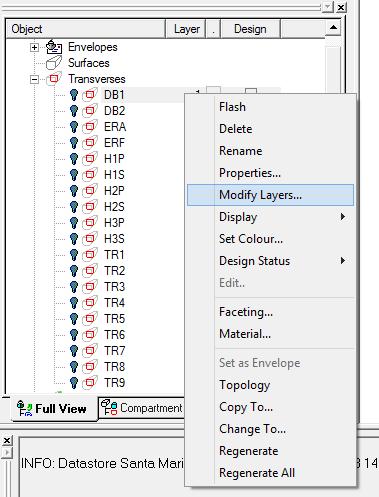Click Regenerate in the context menu
This screenshot has width=379, height=497.
(x=270, y=451)
